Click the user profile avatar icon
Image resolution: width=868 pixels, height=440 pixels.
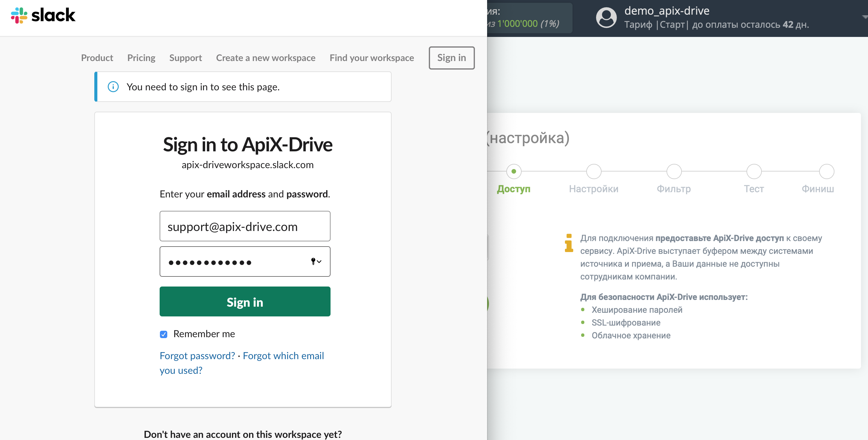click(x=606, y=17)
